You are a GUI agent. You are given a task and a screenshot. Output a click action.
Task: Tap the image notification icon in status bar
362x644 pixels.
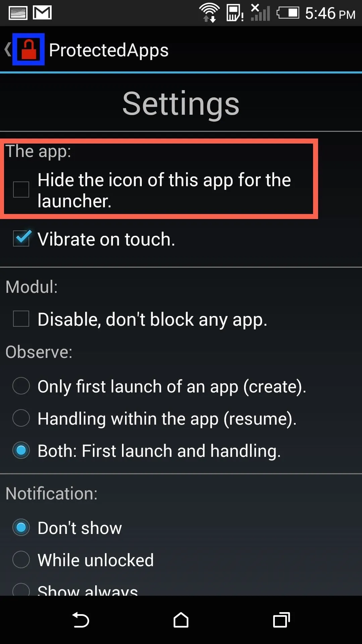coord(18,13)
